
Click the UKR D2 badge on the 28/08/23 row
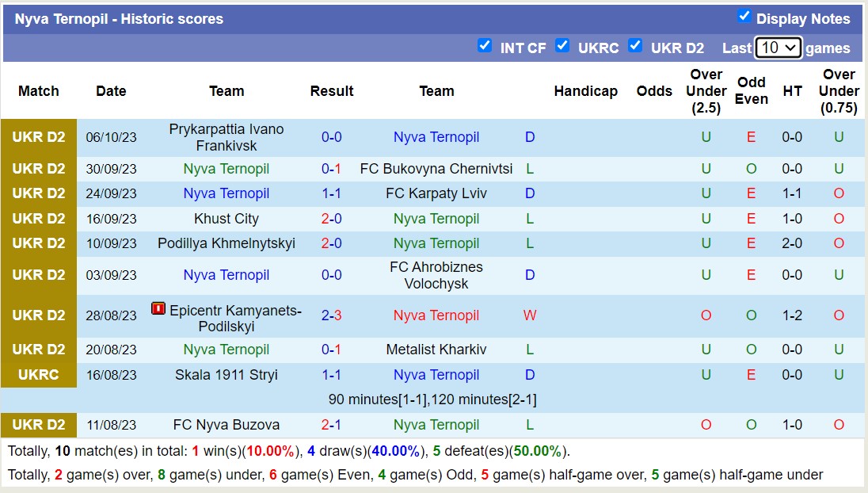click(38, 315)
